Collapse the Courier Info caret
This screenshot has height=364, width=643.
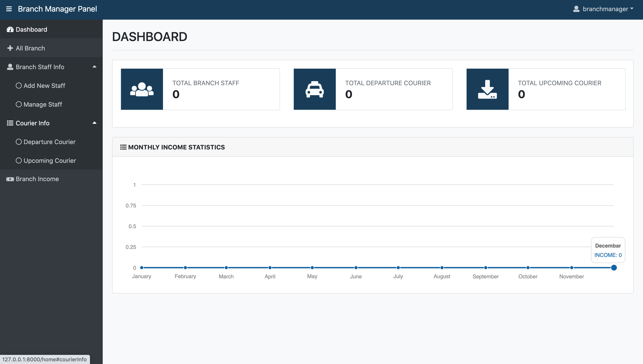pos(94,123)
